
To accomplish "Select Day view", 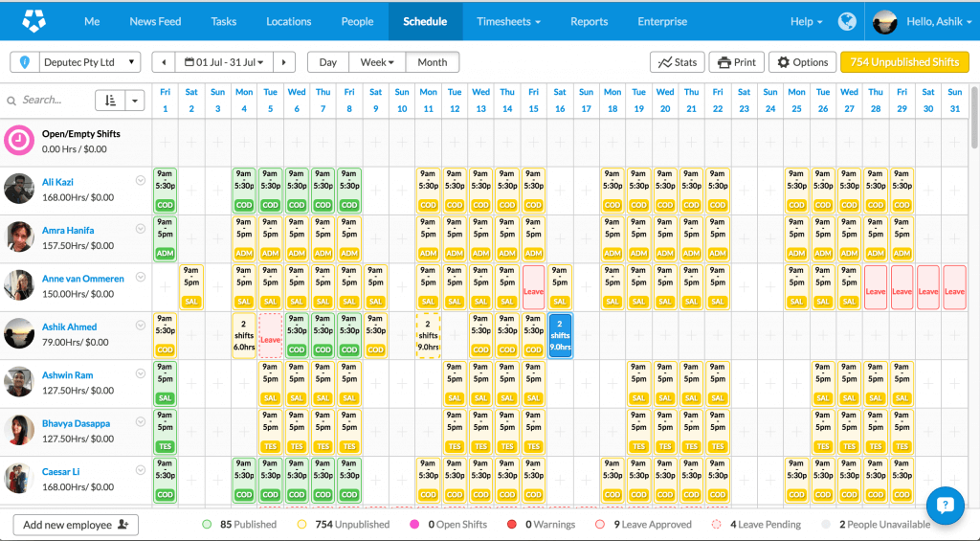I will point(328,62).
